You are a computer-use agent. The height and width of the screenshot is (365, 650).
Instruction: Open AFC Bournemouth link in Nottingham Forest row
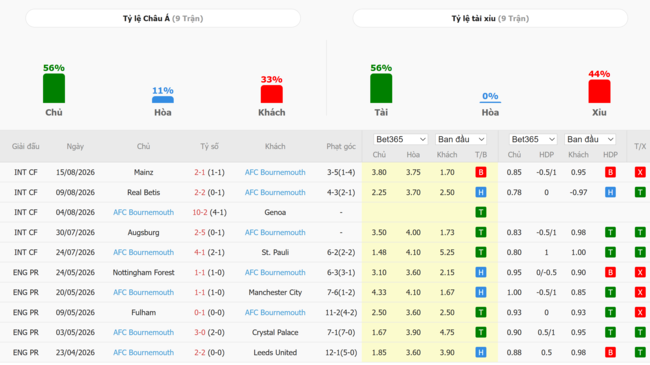click(x=275, y=273)
